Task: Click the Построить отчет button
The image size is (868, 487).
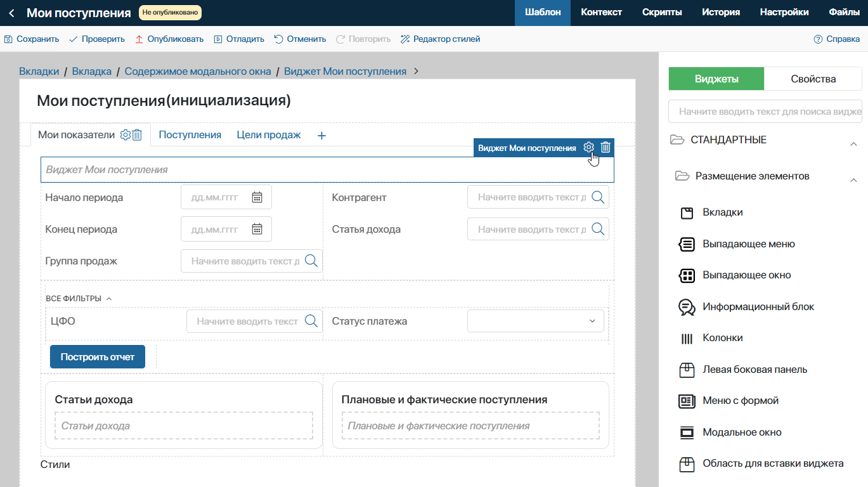Action: pos(98,357)
